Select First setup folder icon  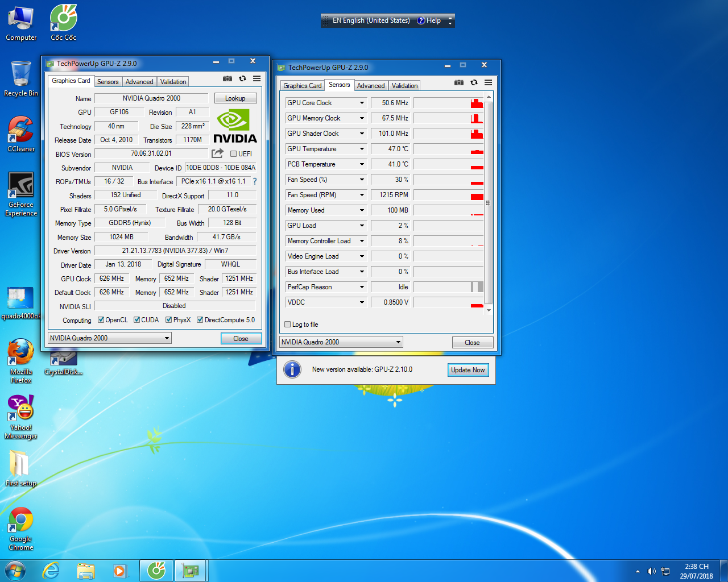coord(21,468)
